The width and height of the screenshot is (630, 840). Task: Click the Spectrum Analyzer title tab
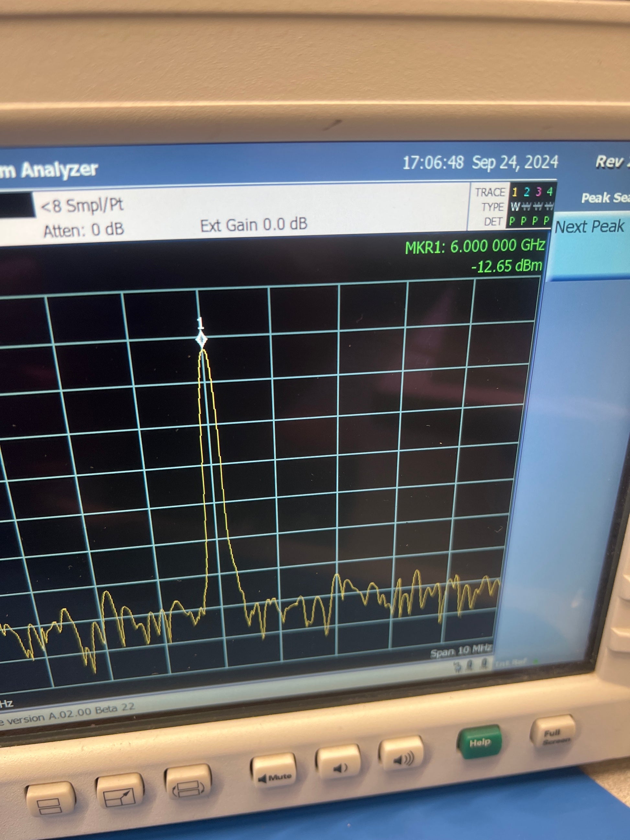[x=49, y=170]
